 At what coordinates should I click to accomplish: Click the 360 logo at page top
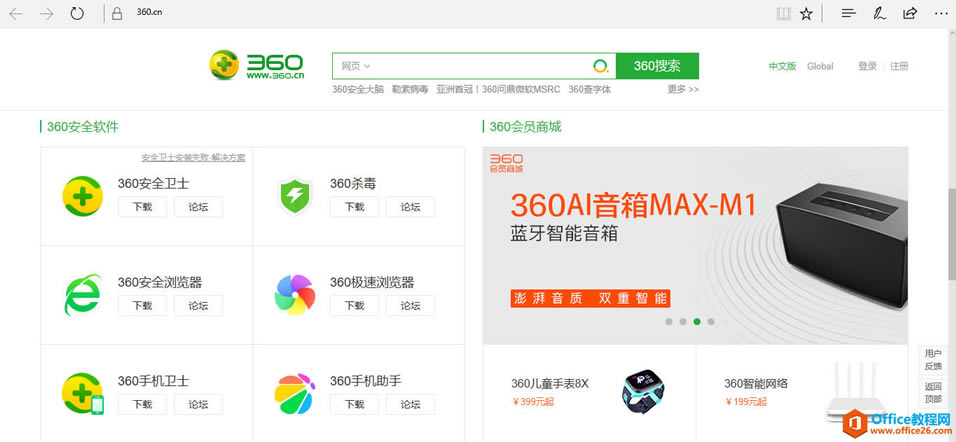click(x=257, y=65)
